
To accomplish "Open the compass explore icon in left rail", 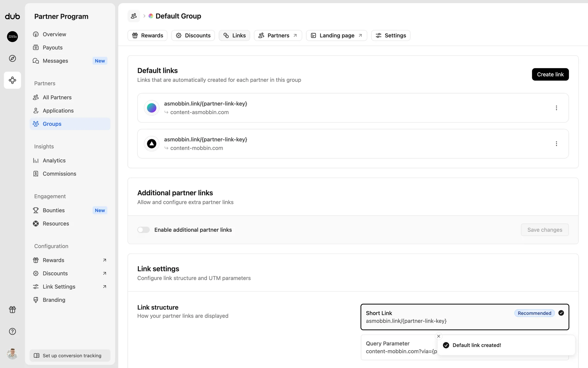I will (x=12, y=58).
